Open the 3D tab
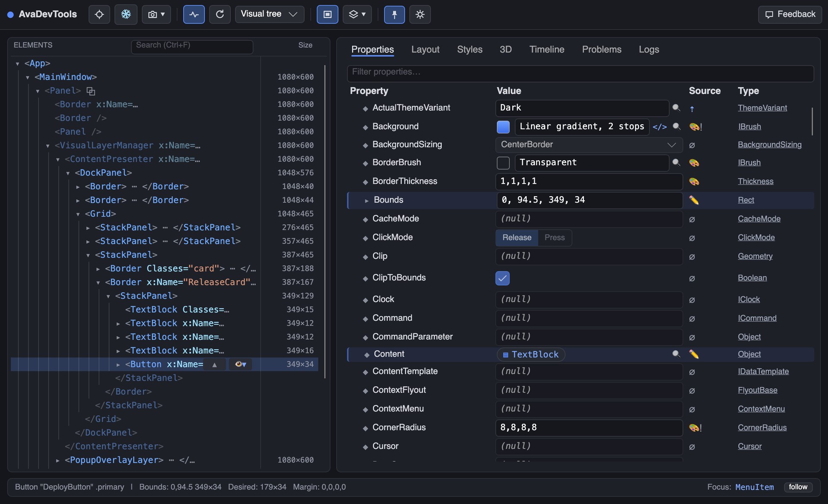Screen dimensions: 828x504 [505, 50]
